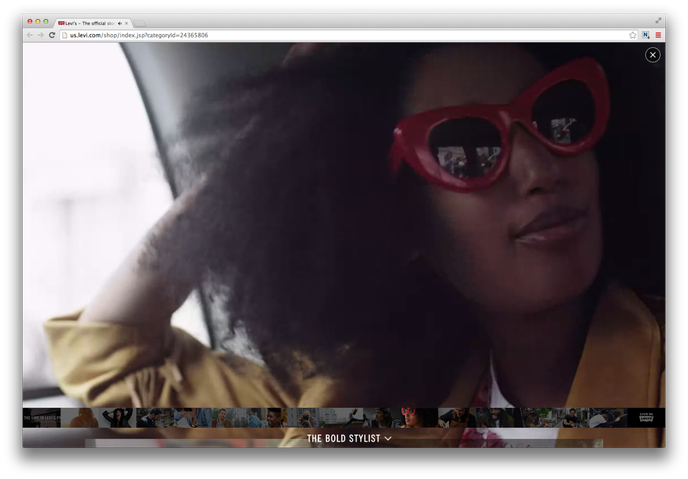
Task: Close the video overlay with the X
Action: coord(653,55)
